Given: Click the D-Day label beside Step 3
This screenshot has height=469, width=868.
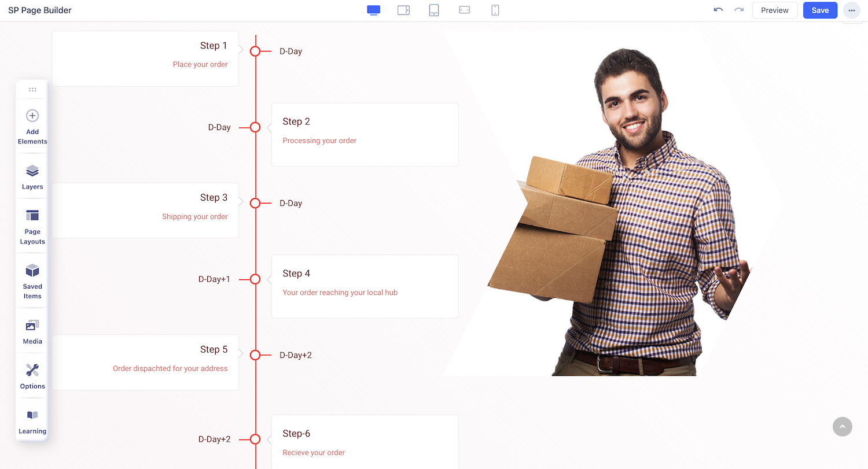Looking at the screenshot, I should pos(290,204).
